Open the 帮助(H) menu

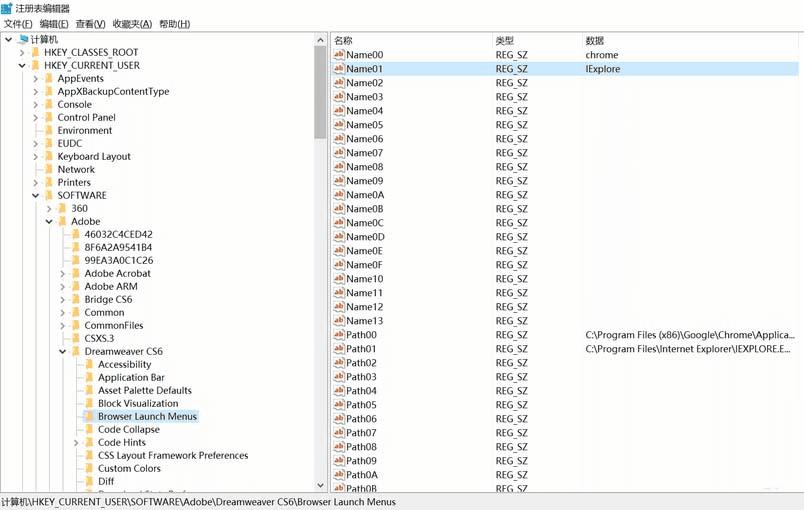[174, 24]
